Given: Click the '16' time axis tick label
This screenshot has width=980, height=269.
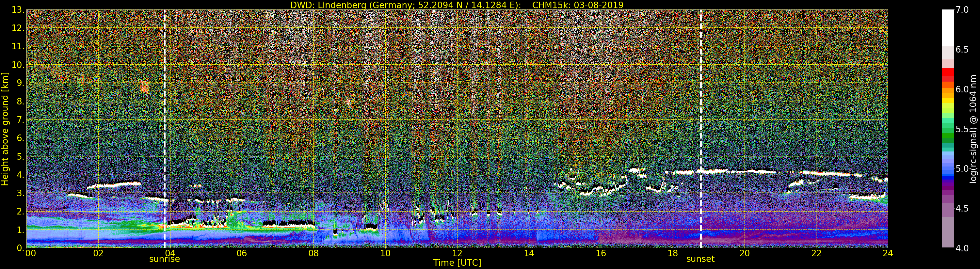Looking at the screenshot, I should click(601, 253).
